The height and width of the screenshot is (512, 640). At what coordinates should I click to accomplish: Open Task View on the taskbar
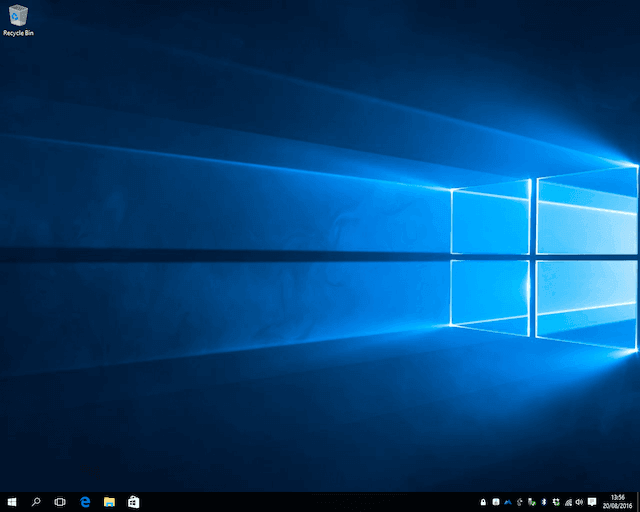[x=60, y=502]
